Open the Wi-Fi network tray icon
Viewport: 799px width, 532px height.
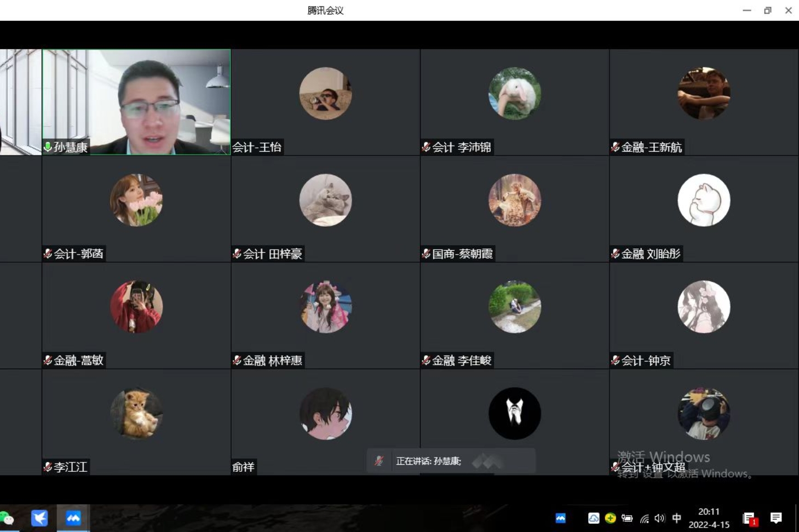click(x=645, y=518)
